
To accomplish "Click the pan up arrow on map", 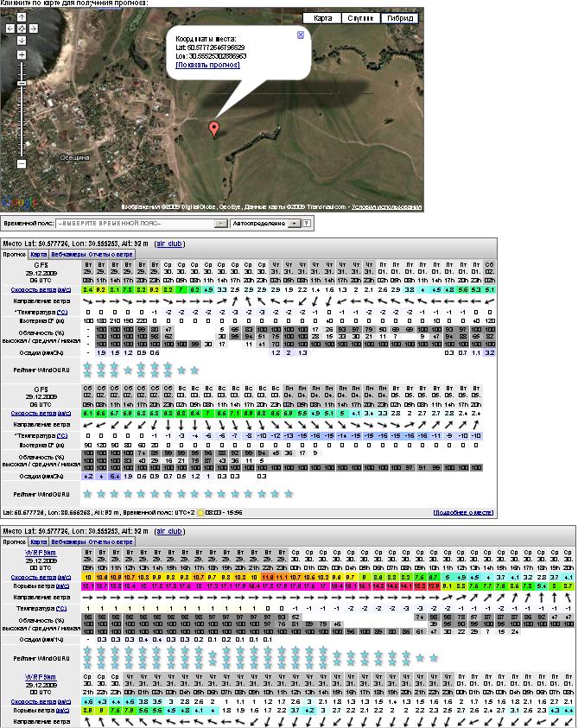I will point(20,17).
